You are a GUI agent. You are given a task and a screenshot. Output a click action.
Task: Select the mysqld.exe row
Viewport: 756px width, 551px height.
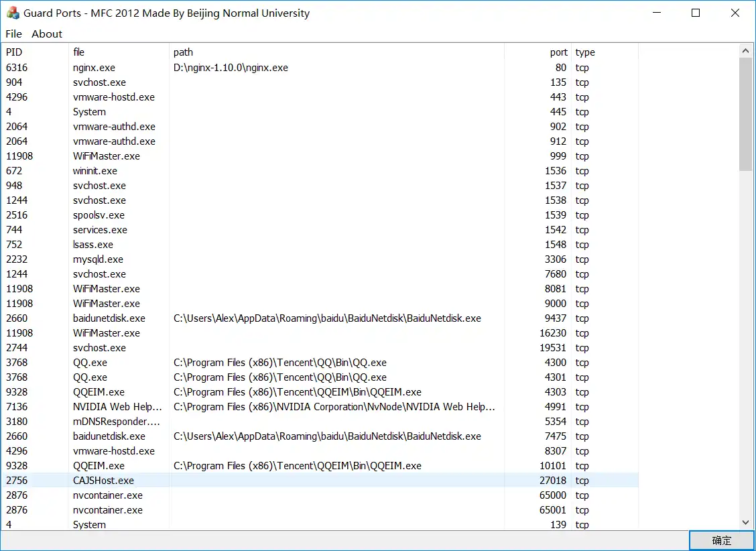[x=320, y=259]
